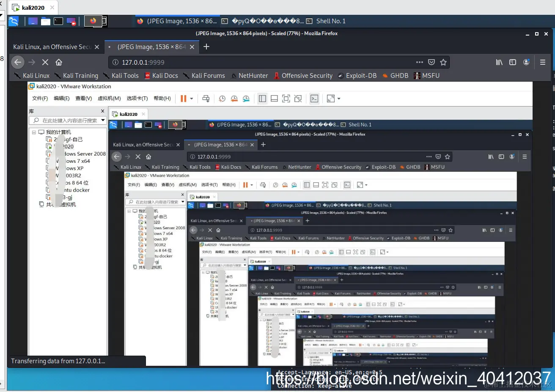Take a snapshot using largest VMware toolbar clock icon
The image size is (555, 392).
tap(222, 99)
